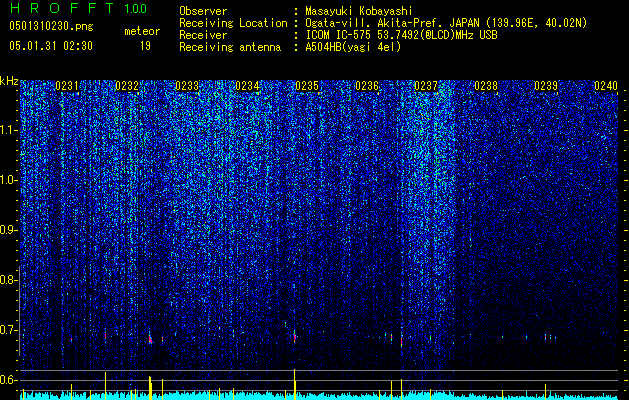Click the 'Observer' field label

(203, 11)
